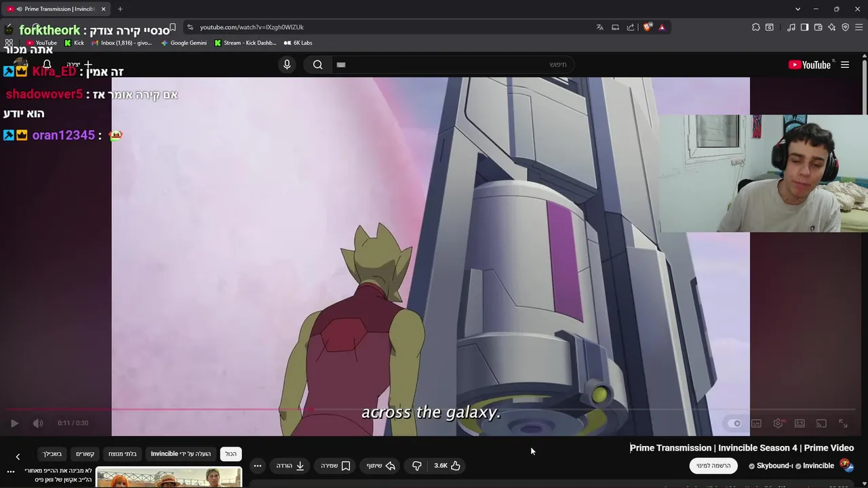Open the Stream - Kick Dashboard bookmark

click(245, 43)
